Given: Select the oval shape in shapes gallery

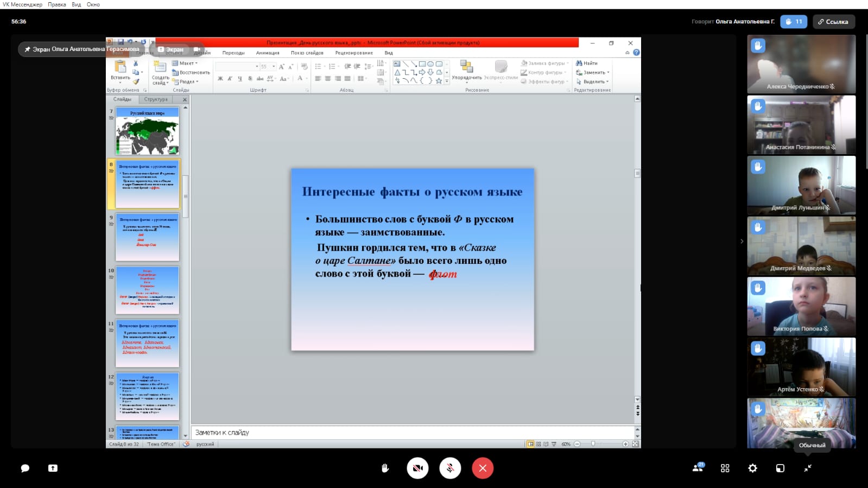Looking at the screenshot, I should [x=430, y=64].
